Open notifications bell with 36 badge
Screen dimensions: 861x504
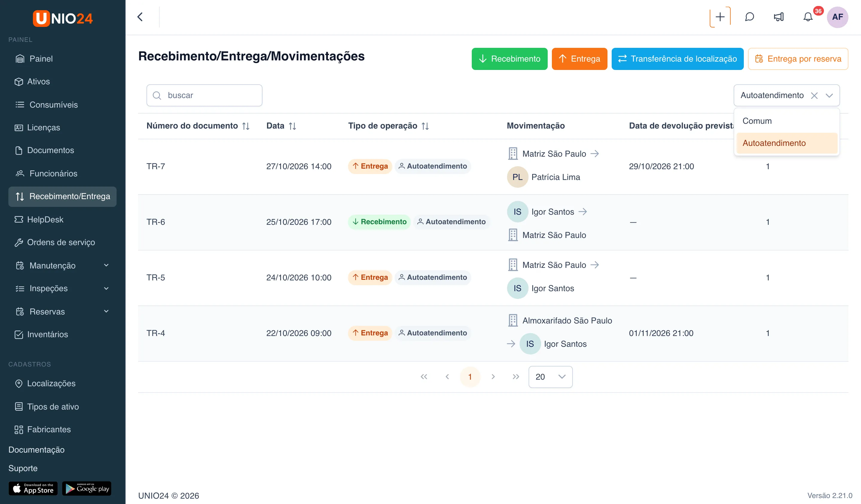click(808, 17)
